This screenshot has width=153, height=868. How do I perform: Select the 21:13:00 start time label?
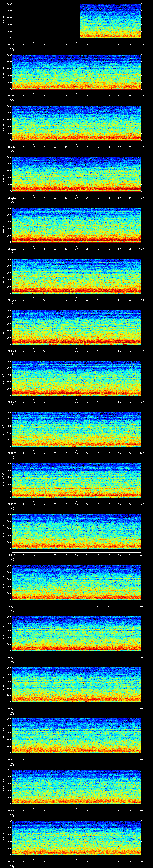pyautogui.click(x=12, y=504)
